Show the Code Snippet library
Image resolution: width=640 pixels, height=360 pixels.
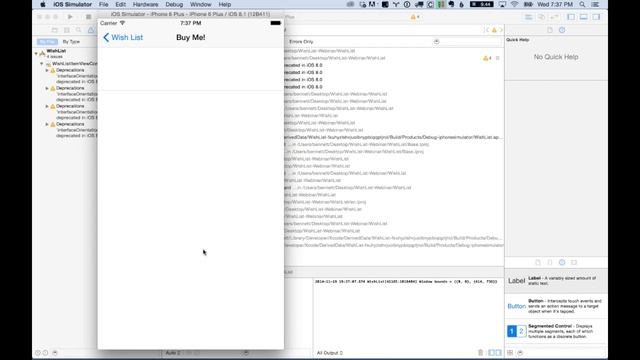pyautogui.click(x=550, y=262)
